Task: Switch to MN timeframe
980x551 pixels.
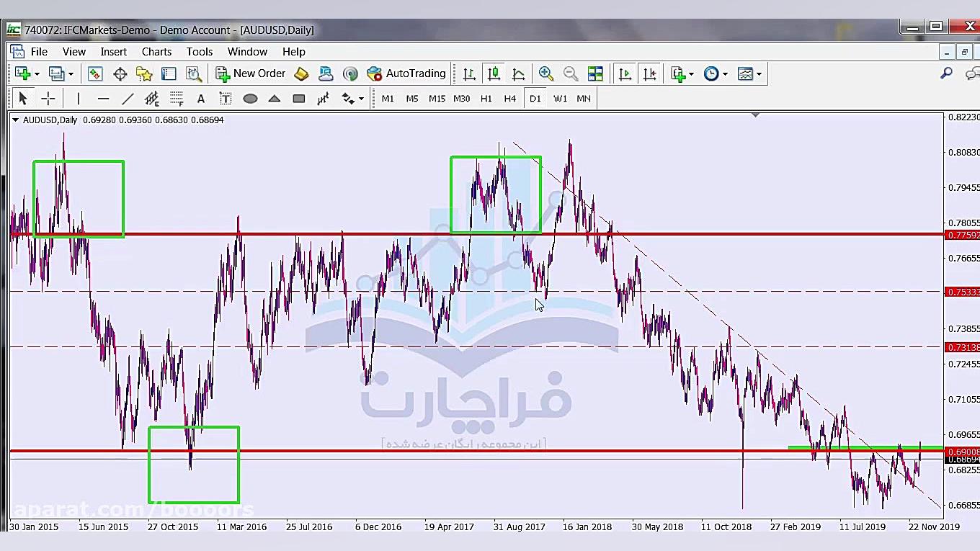Action: [x=584, y=99]
